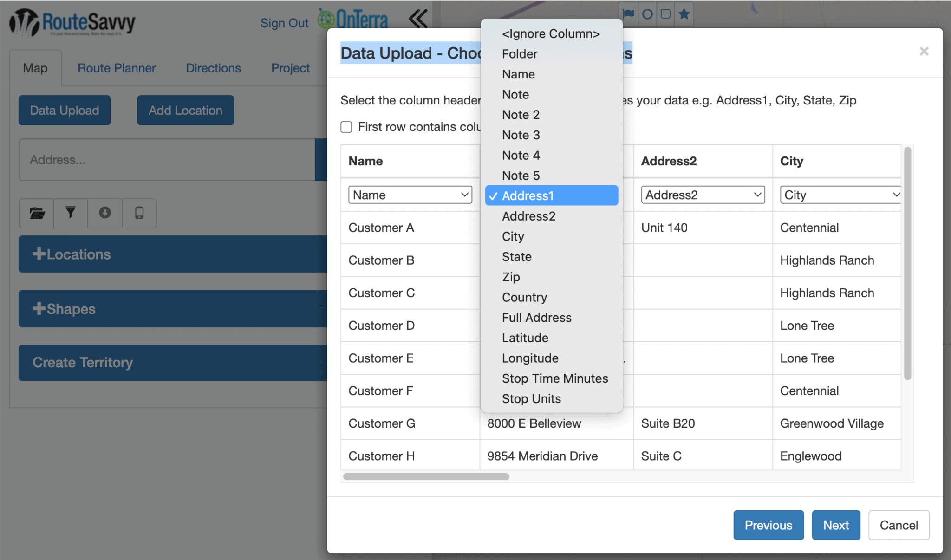951x560 pixels.
Task: Open the City column mapping dropdown
Action: [x=840, y=195]
